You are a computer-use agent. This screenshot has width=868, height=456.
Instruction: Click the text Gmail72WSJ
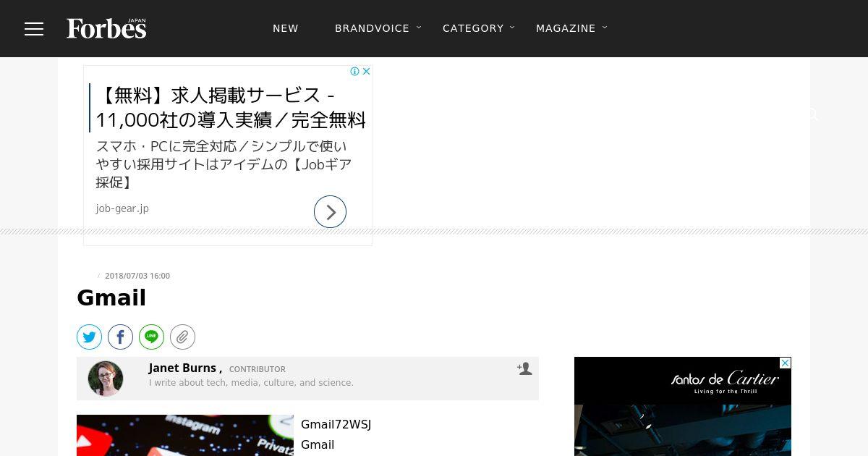[x=336, y=424]
